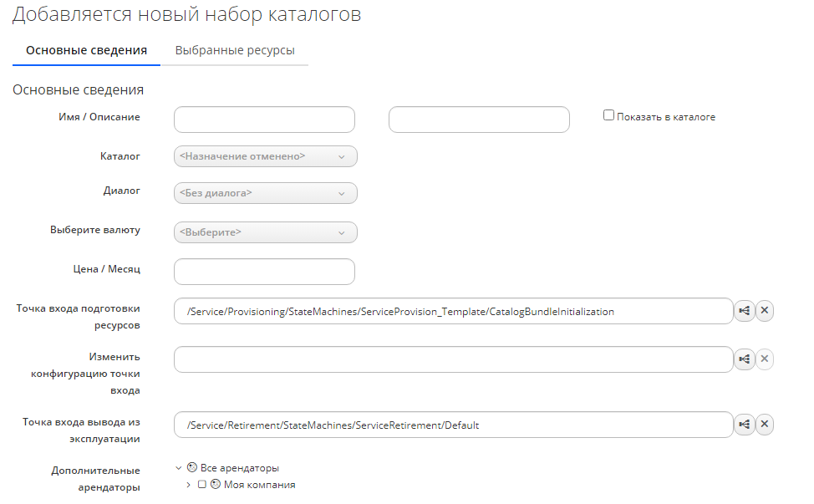Switch to Выбранные ресурсы tab

234,50
